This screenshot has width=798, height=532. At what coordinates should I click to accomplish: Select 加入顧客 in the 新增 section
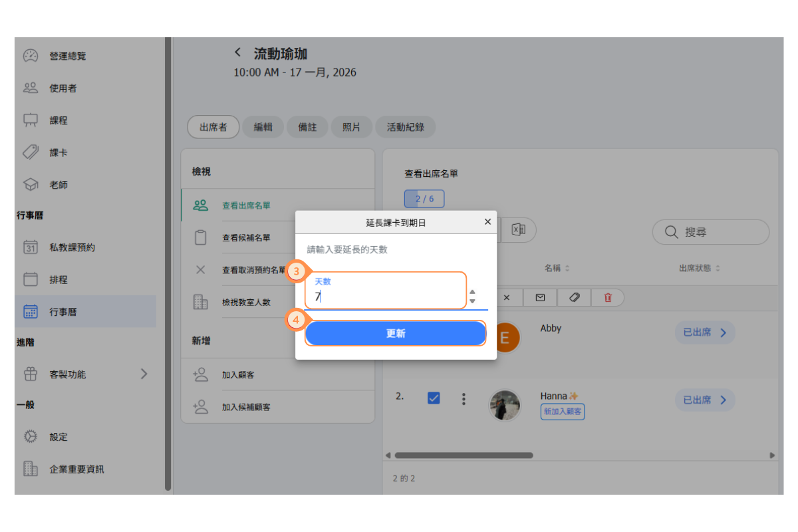coord(238,375)
